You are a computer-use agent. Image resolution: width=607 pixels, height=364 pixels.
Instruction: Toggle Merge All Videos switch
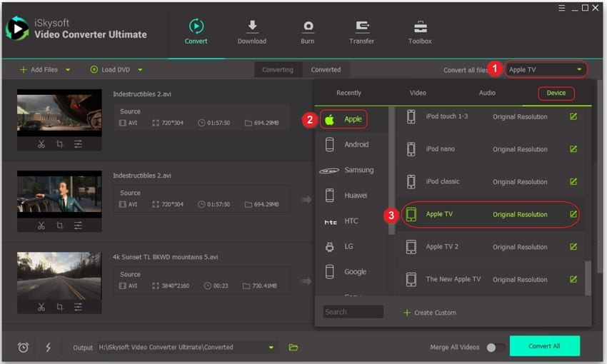pyautogui.click(x=496, y=348)
